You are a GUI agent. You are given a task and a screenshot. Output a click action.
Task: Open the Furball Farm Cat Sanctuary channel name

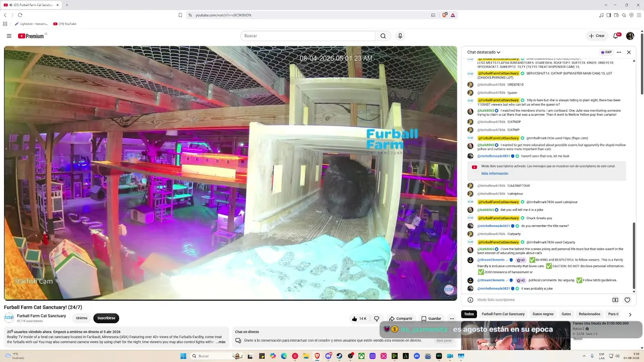point(41,316)
